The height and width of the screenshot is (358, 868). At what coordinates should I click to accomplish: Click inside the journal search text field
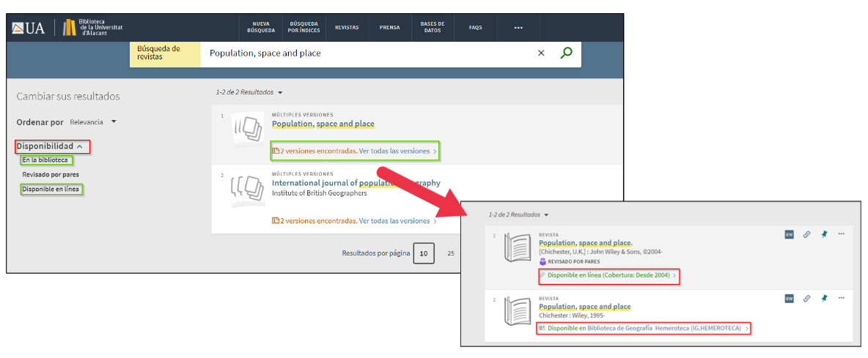(367, 53)
